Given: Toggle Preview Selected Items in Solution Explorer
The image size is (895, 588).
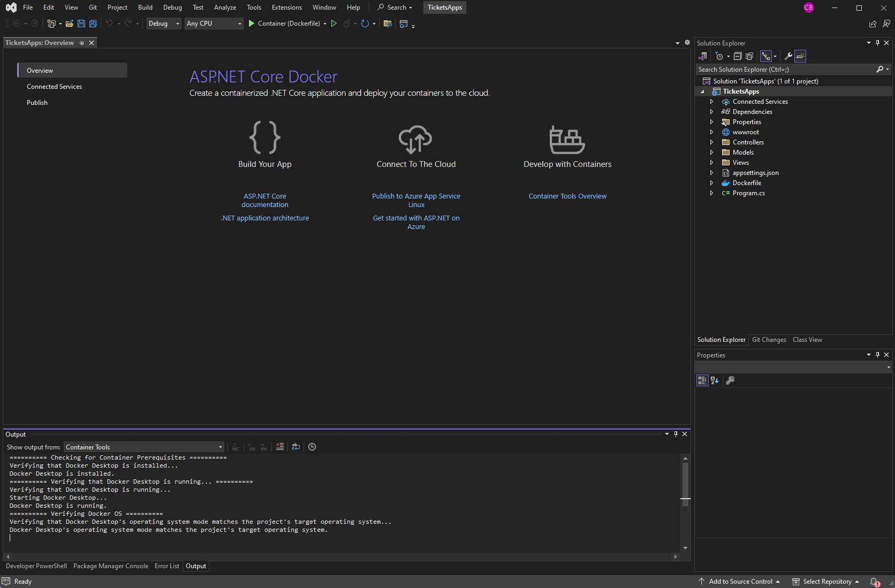Looking at the screenshot, I should pos(800,56).
